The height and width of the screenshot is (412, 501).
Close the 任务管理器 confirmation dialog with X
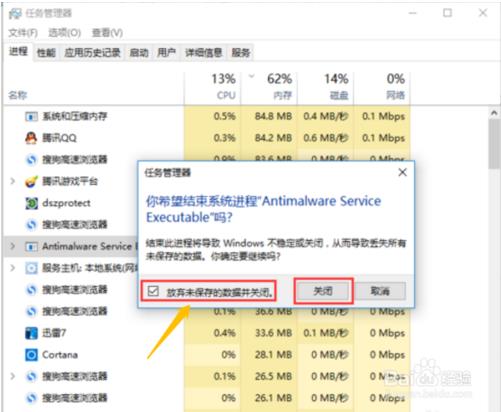[403, 172]
